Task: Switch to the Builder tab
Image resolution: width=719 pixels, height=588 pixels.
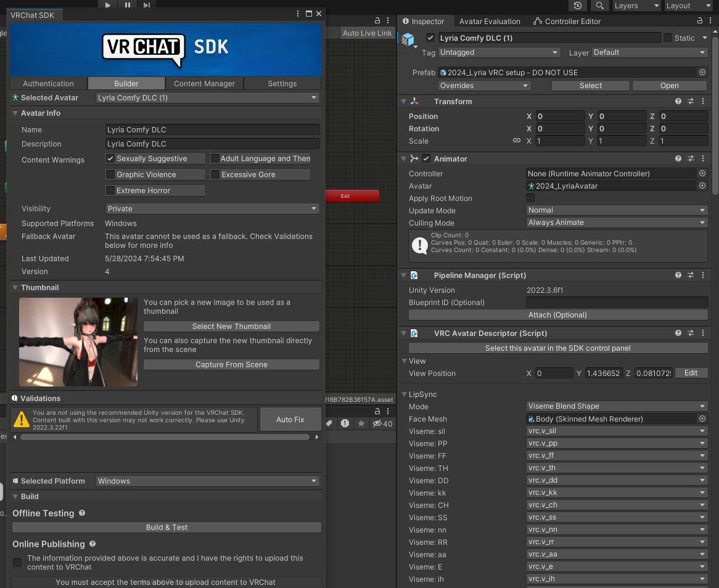Action: [x=126, y=83]
